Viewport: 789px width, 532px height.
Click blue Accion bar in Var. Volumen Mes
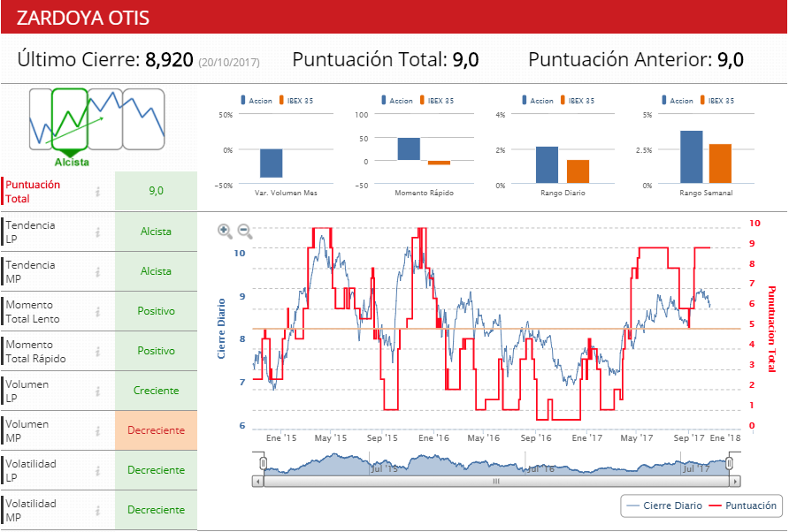pyautogui.click(x=272, y=163)
